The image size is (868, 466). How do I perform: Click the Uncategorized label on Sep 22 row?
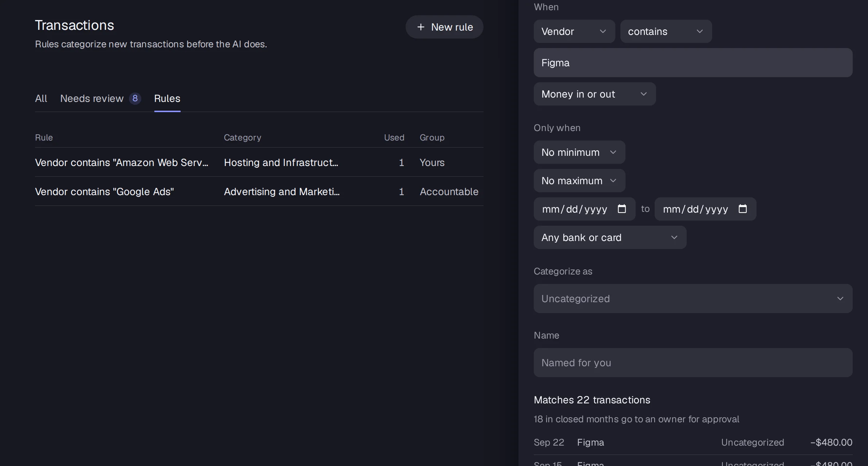pos(753,442)
